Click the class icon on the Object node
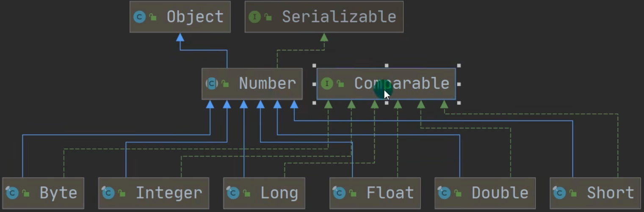The image size is (644, 212). (139, 17)
